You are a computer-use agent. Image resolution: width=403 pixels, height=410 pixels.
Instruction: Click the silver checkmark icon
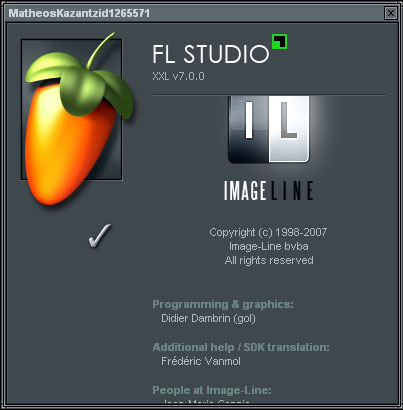coord(100,236)
